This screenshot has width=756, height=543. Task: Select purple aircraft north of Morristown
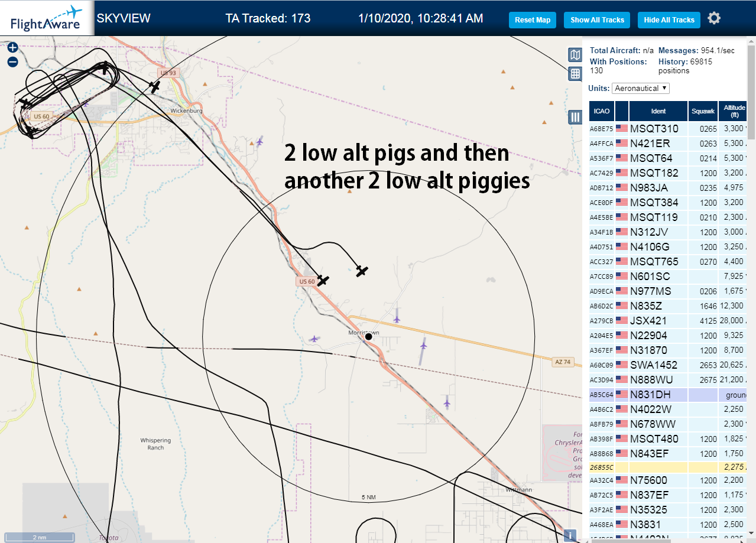397,318
